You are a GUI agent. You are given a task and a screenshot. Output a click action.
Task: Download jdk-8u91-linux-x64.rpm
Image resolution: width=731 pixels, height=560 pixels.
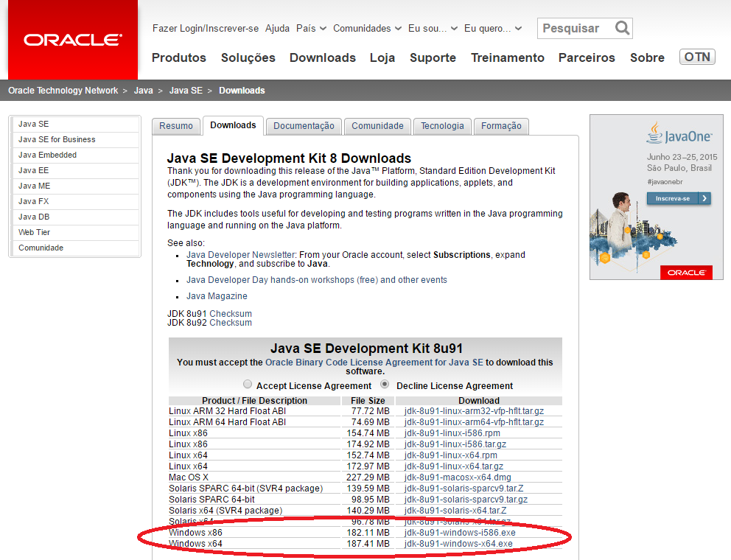[451, 455]
